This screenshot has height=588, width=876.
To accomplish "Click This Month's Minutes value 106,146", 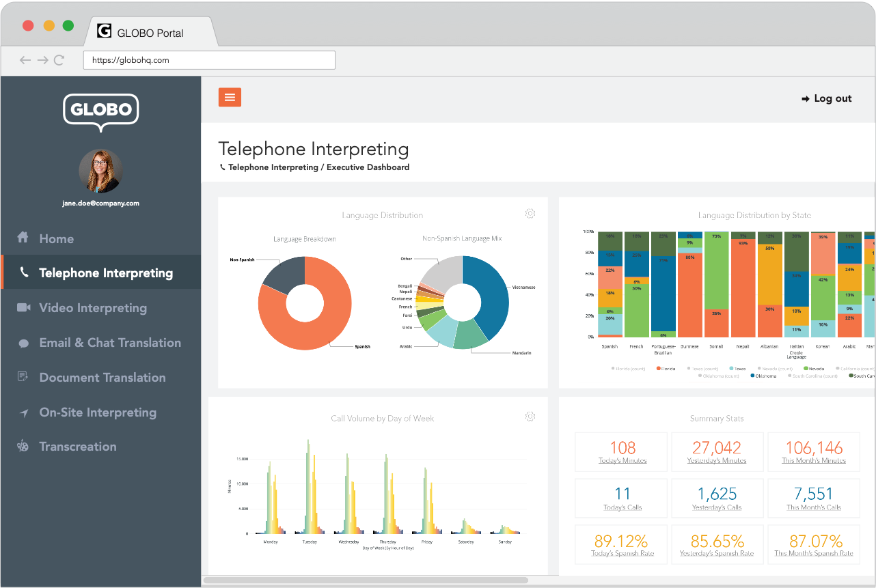I will [x=814, y=448].
